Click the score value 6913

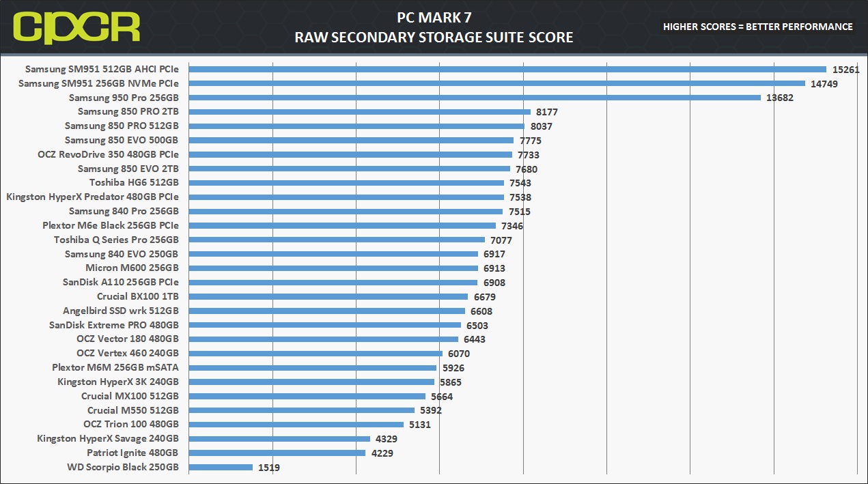[x=494, y=268]
